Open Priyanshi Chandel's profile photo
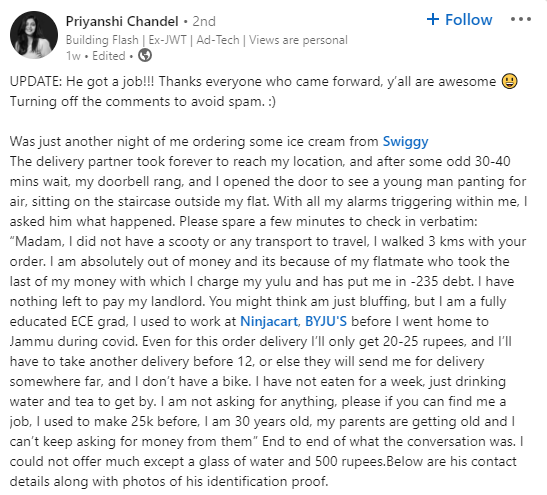This screenshot has height=495, width=547. click(34, 35)
